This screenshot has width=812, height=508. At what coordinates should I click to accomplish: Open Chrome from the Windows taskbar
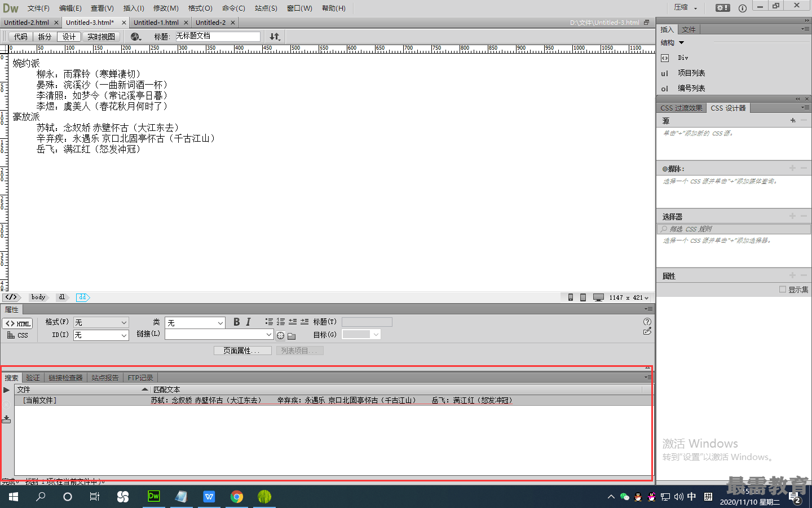point(237,496)
